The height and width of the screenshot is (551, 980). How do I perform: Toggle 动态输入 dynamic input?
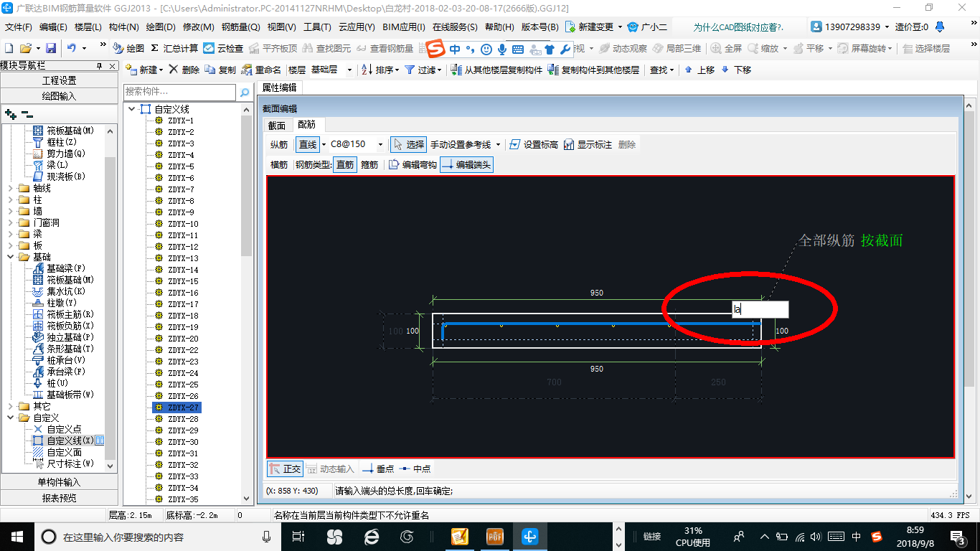click(331, 468)
